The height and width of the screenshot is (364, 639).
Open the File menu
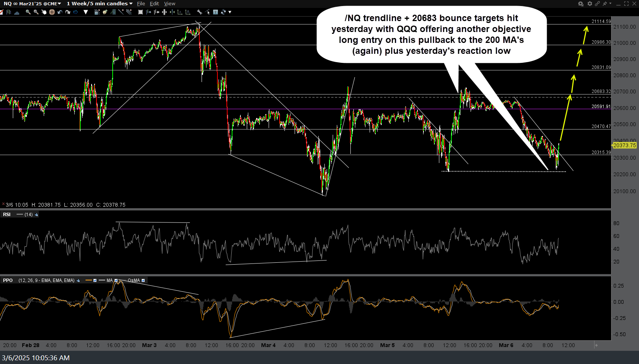[x=141, y=4]
